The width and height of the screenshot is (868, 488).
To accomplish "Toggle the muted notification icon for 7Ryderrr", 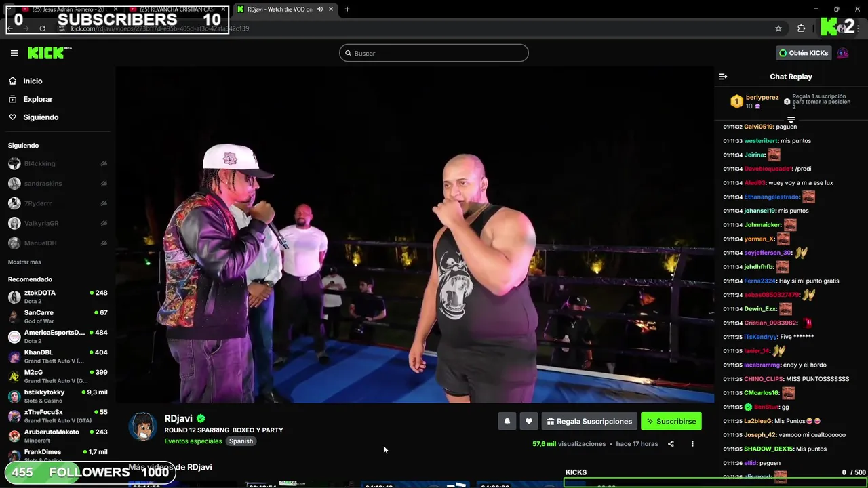I will (x=104, y=203).
